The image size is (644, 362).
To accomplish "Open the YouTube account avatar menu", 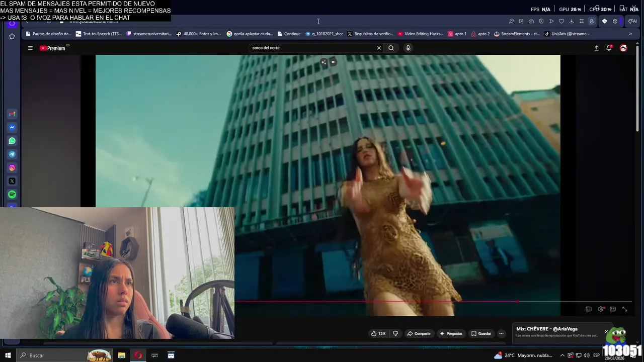I will (623, 48).
